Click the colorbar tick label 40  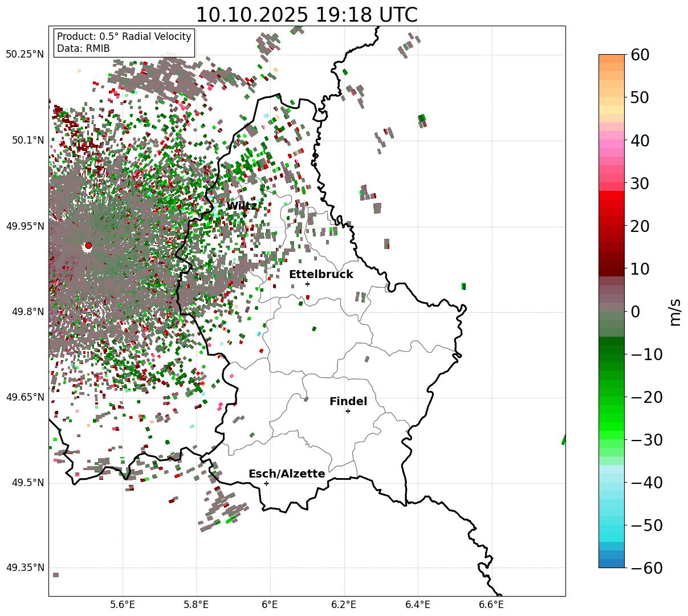click(640, 140)
